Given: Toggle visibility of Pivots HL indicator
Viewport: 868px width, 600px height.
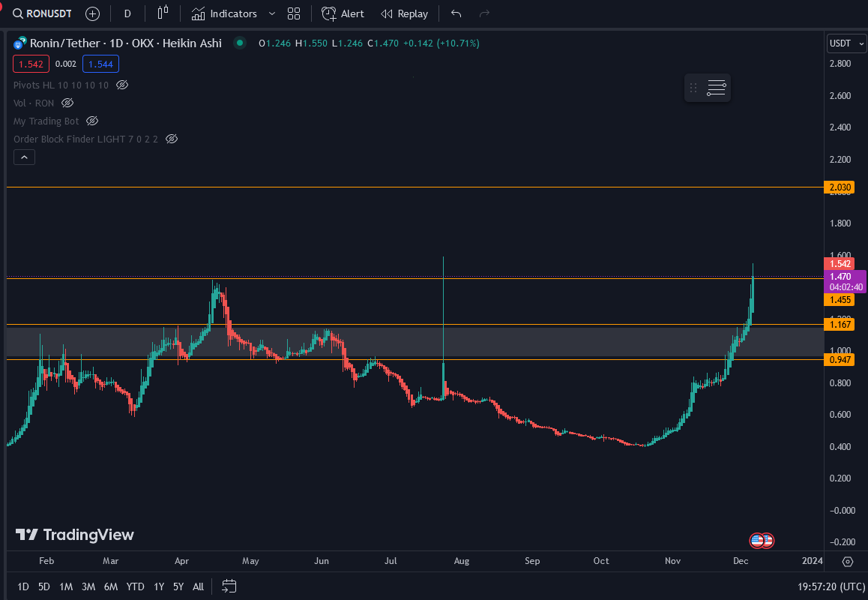Looking at the screenshot, I should click(122, 85).
